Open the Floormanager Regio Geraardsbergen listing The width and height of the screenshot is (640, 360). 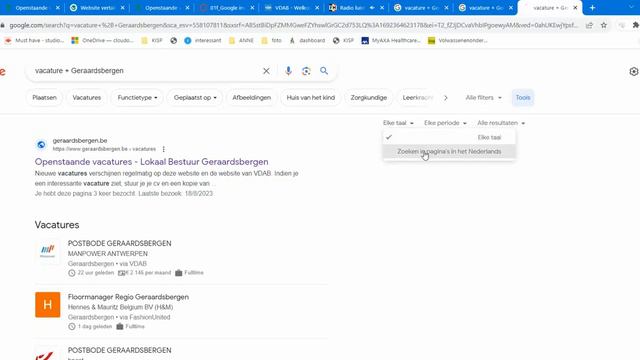[128, 297]
